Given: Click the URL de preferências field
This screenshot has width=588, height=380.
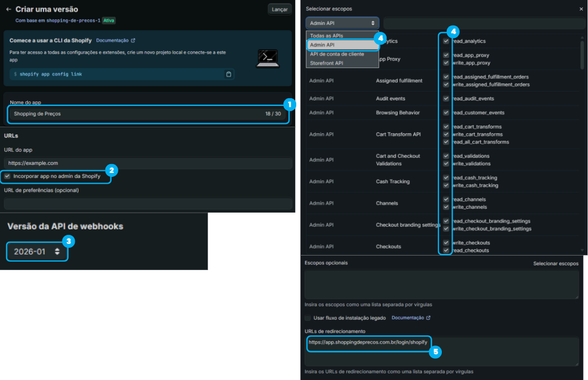Looking at the screenshot, I should (148, 204).
